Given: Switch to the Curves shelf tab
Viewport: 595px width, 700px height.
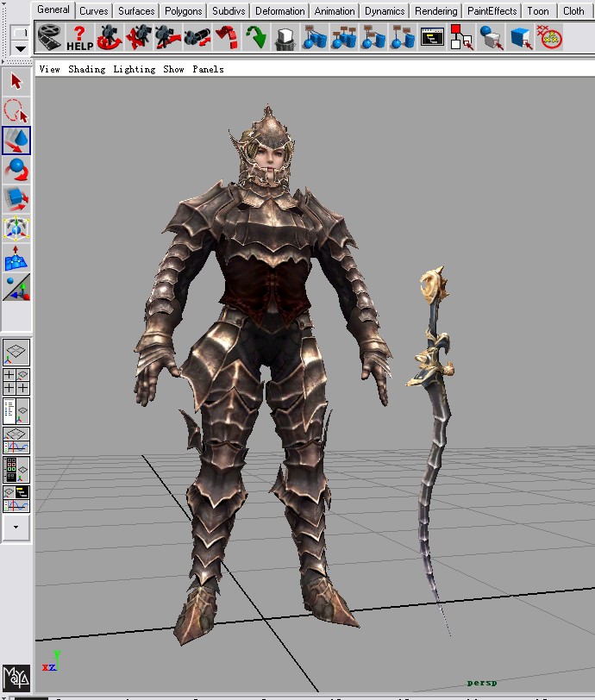Looking at the screenshot, I should pos(94,10).
